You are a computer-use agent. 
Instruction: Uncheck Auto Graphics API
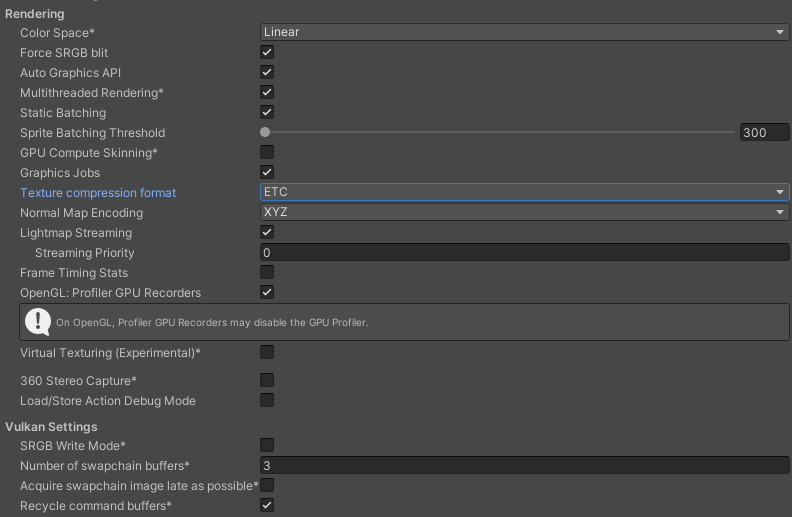(x=267, y=72)
